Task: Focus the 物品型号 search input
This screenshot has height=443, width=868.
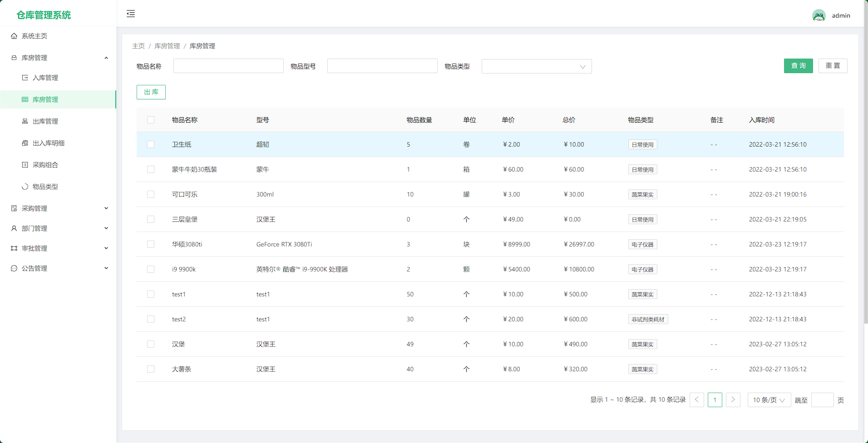Action: (382, 66)
